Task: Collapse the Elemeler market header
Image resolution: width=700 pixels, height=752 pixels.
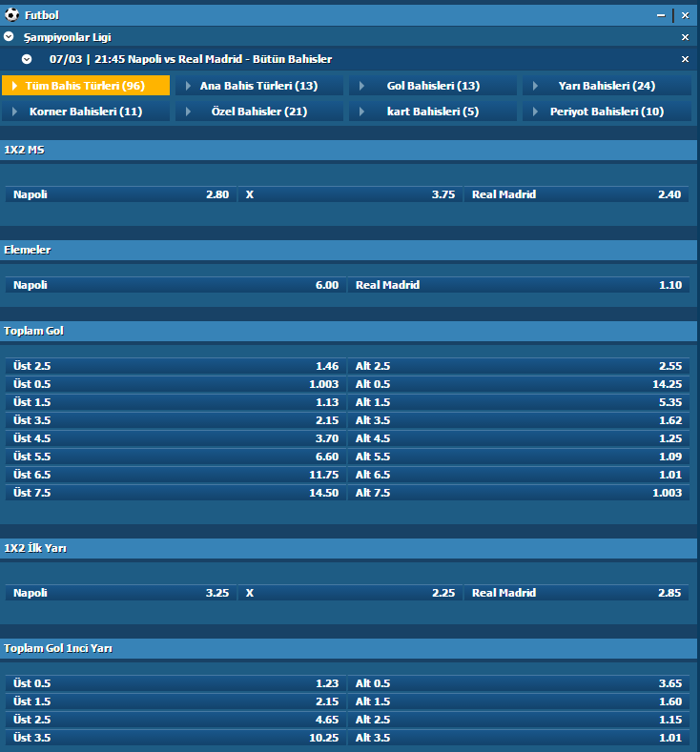Action: click(x=348, y=250)
